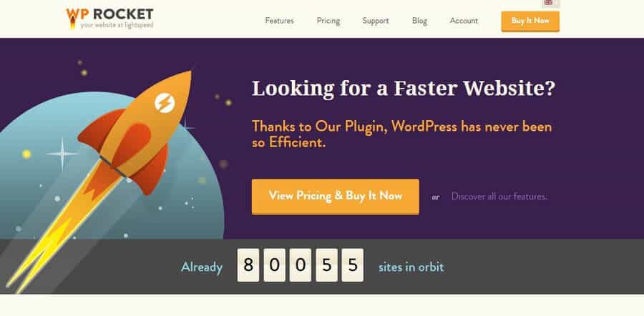Open the Support section
The image size is (644, 316).
coord(376,21)
